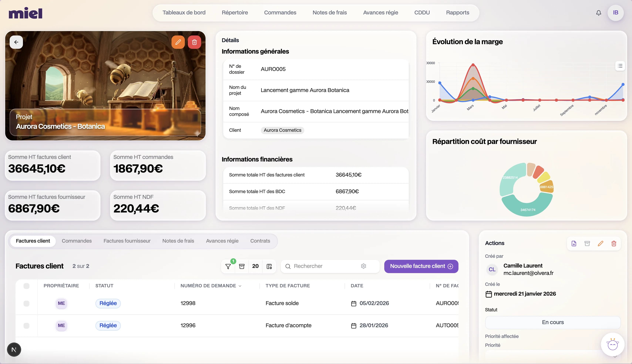Switch to the Factures fournisseur tab
Image resolution: width=632 pixels, height=364 pixels.
point(127,241)
